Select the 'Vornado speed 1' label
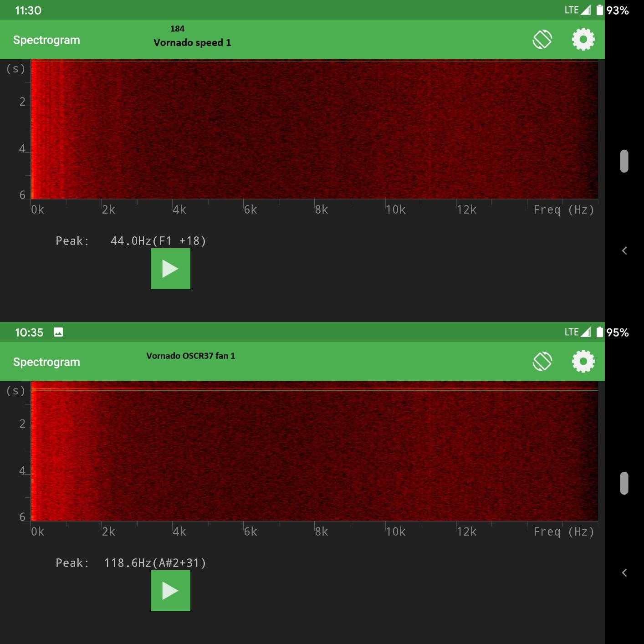The height and width of the screenshot is (644, 644). (192, 42)
